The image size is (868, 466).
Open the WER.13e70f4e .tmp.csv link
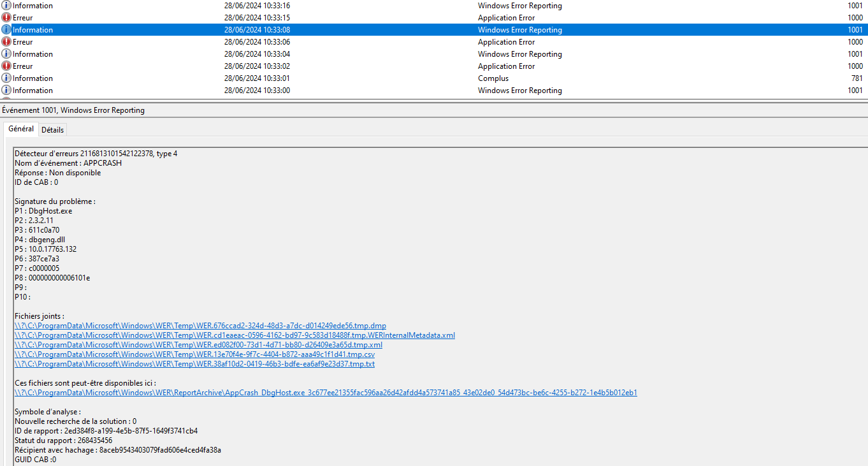[x=194, y=354]
